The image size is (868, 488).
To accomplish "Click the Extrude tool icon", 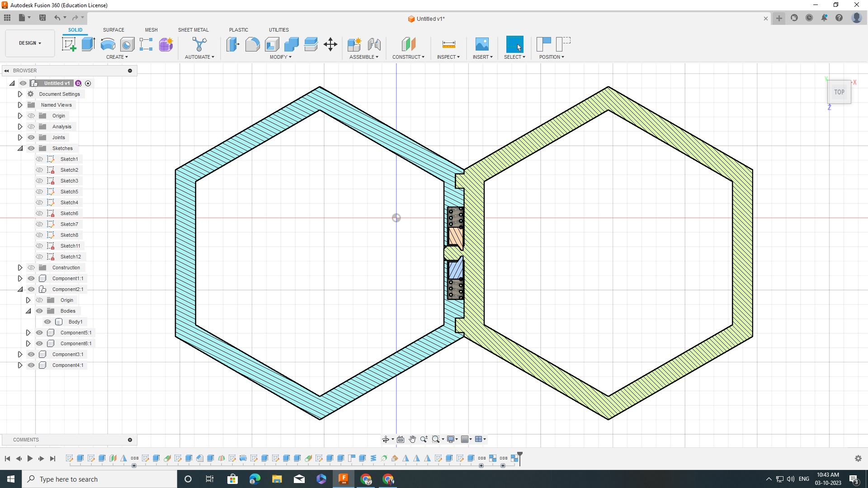I will pyautogui.click(x=88, y=44).
